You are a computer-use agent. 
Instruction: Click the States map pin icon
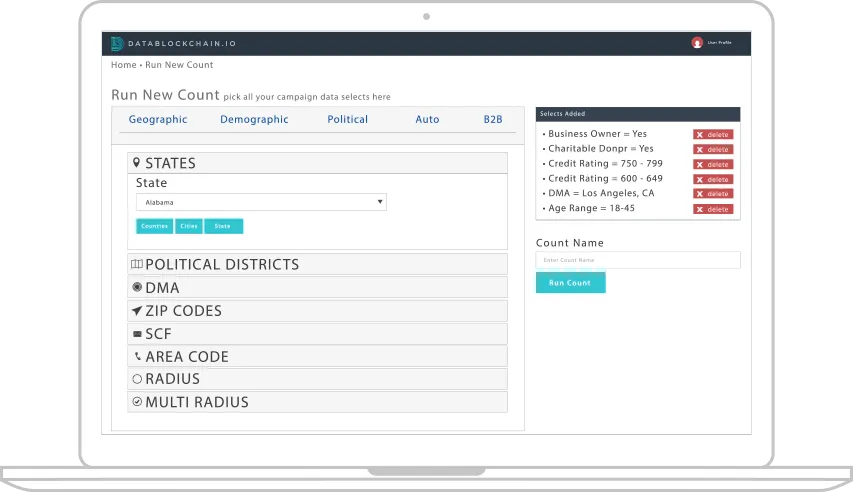point(137,163)
